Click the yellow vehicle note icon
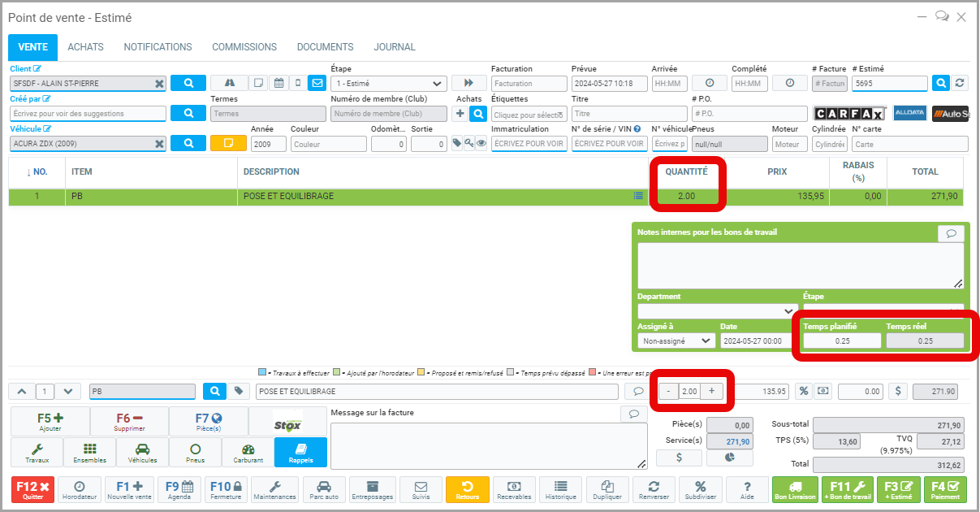Screen dimensions: 980x512 (228, 144)
